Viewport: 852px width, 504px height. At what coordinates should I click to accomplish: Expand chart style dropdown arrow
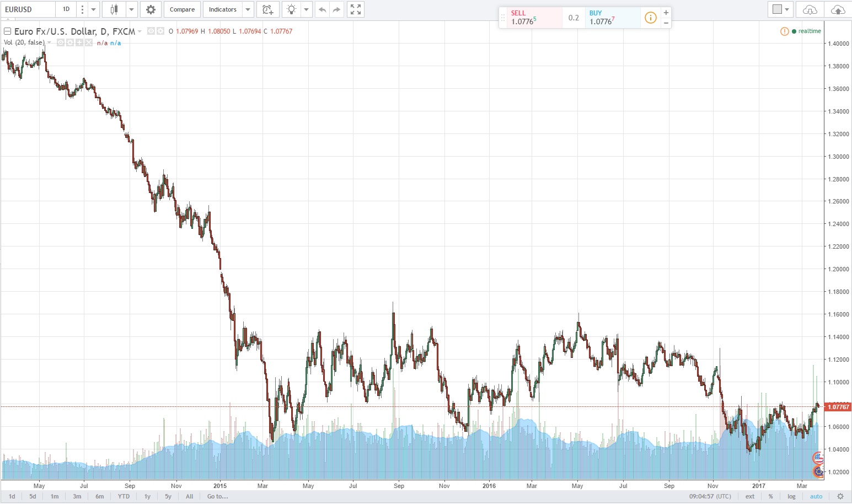pos(131,9)
